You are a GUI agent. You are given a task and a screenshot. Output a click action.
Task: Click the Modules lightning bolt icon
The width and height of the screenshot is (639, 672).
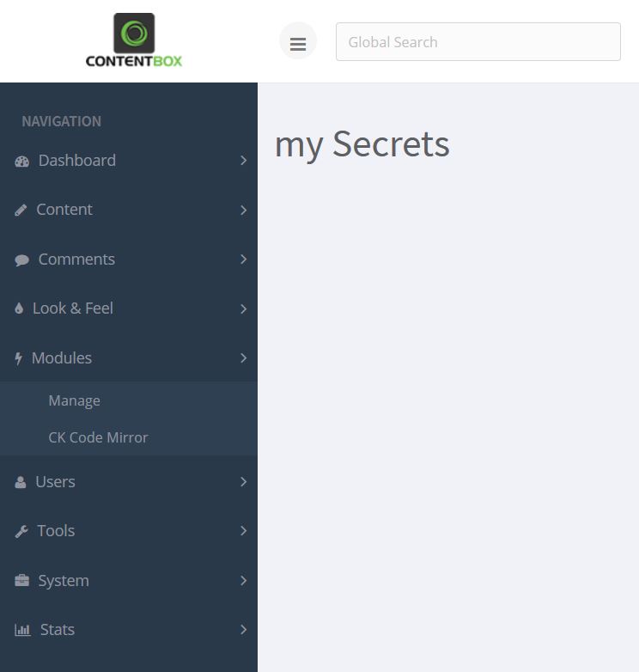[18, 358]
